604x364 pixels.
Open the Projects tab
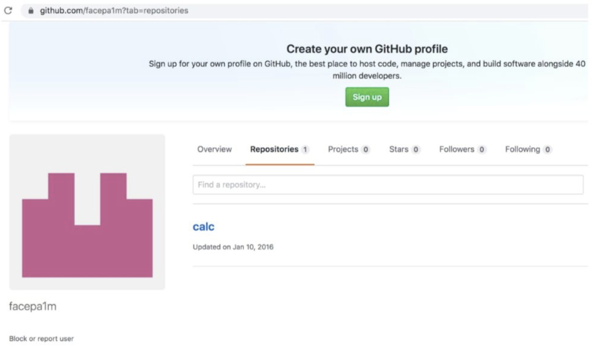tap(343, 149)
